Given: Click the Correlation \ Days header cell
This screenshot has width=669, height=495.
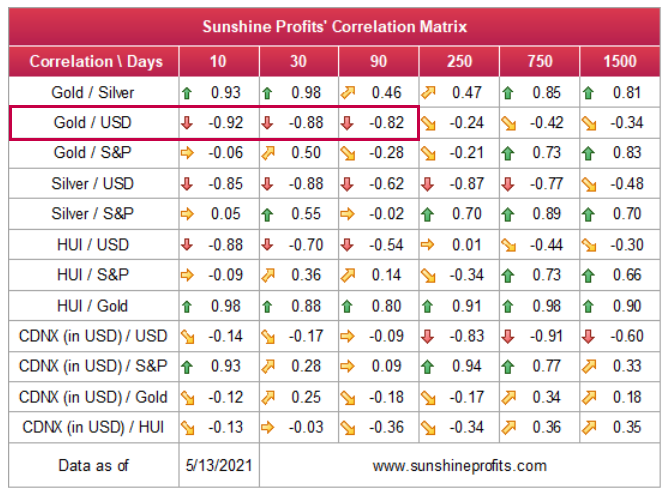Looking at the screenshot, I should coord(93,61).
